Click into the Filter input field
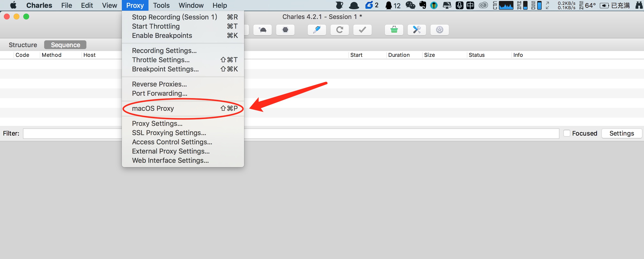The height and width of the screenshot is (259, 644). pyautogui.click(x=291, y=133)
